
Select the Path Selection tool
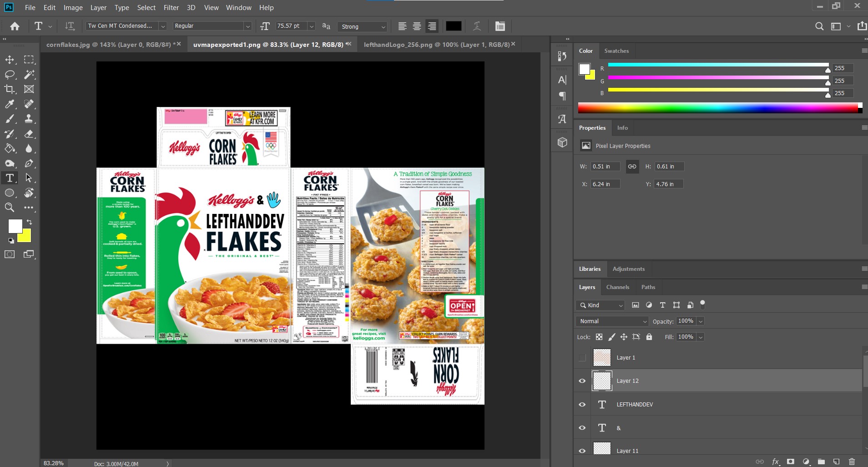click(29, 178)
